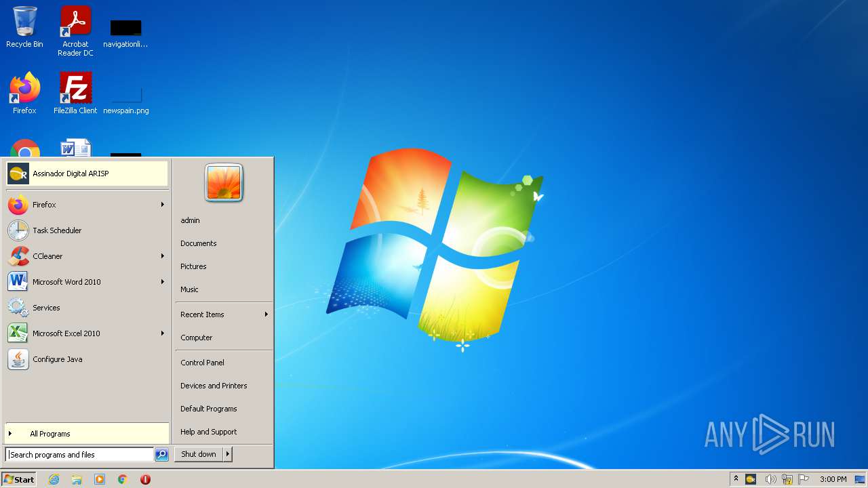Screen dimensions: 868x488
Task: Show hidden tray icons arrow
Action: click(x=736, y=479)
